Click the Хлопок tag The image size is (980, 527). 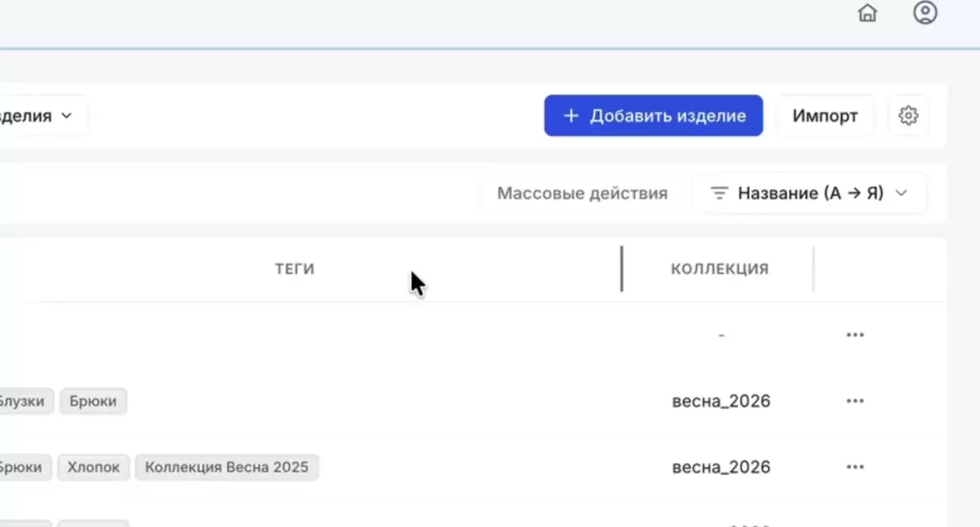(x=93, y=466)
